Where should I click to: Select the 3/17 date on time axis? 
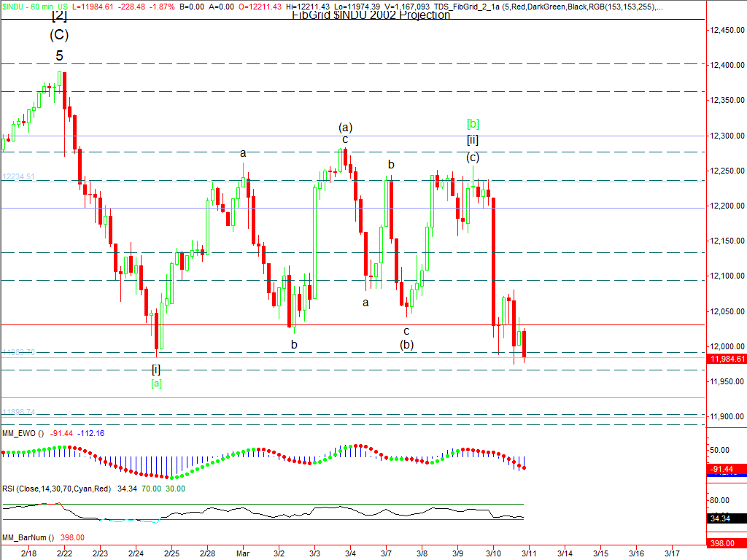(x=672, y=554)
